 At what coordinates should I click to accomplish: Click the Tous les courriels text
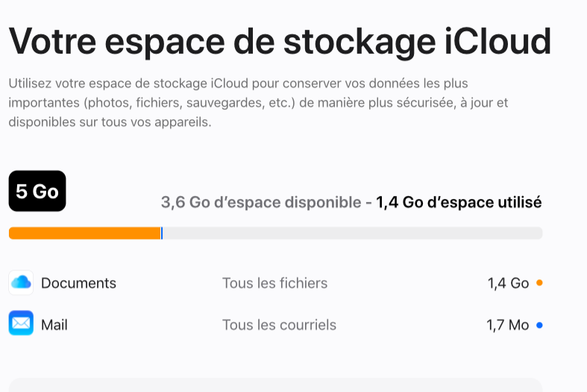279,325
